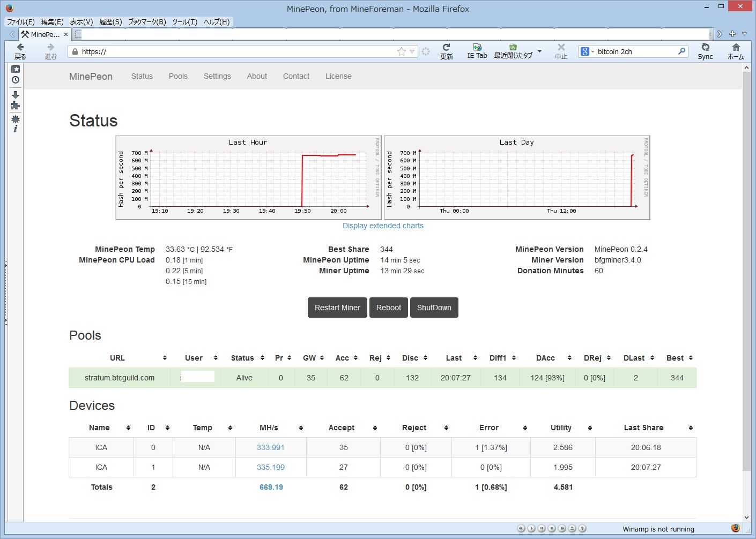This screenshot has height=539, width=756.
Task: Open the Display extended charts link
Action: pos(383,226)
